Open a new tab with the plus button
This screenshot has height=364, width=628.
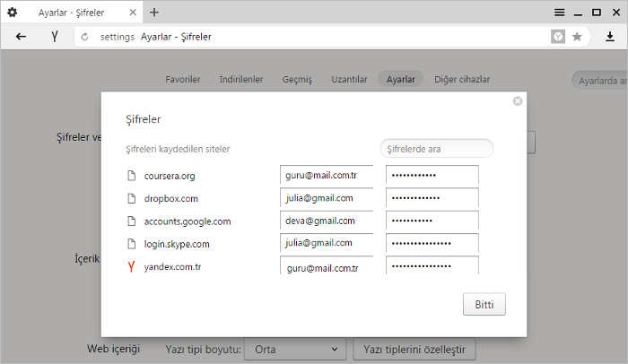[x=154, y=13]
